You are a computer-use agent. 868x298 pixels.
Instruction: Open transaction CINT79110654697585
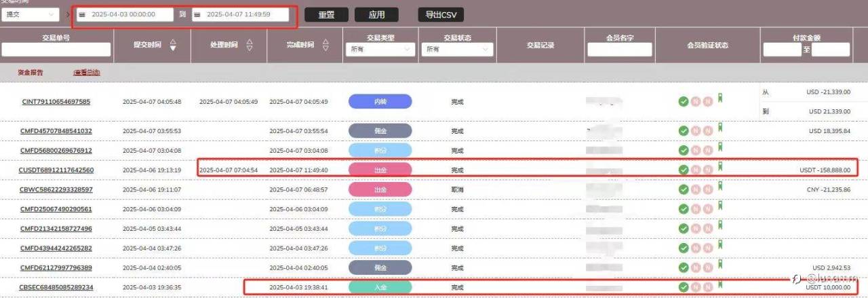coord(56,102)
